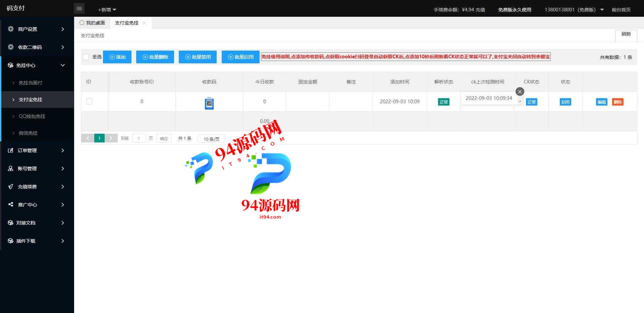This screenshot has width=644, height=313.
Task: Click the orange 删除 button in the row
Action: [618, 102]
